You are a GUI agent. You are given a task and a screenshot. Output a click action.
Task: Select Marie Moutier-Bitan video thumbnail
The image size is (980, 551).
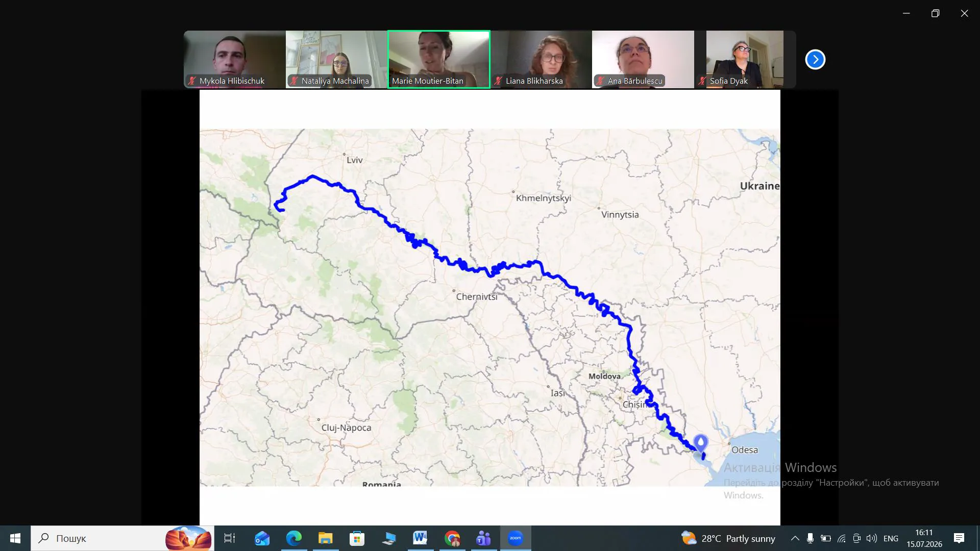coord(439,59)
